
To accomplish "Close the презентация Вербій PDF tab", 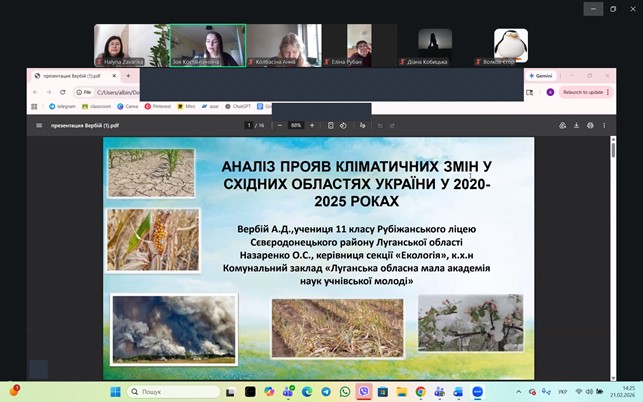I will [114, 76].
